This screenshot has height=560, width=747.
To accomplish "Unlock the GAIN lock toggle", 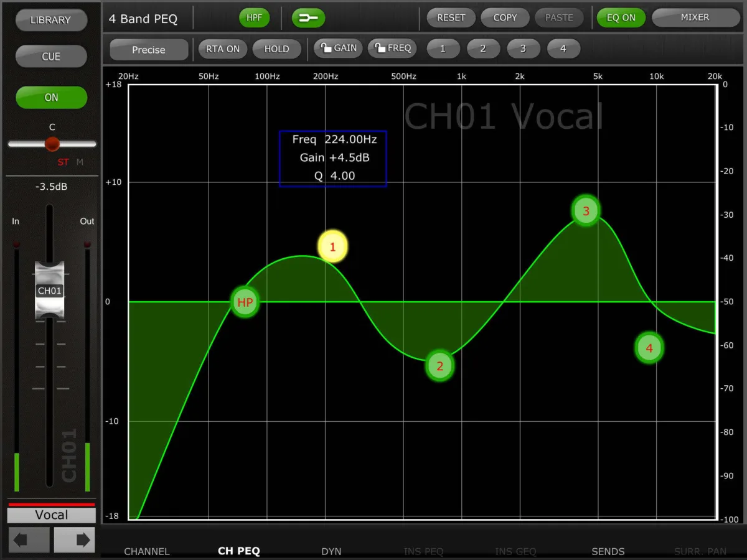I will pos(338,48).
